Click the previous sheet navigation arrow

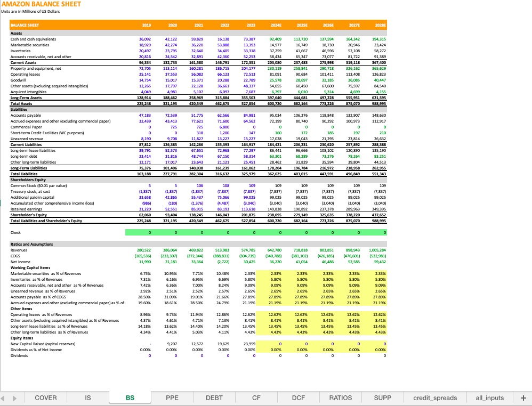[3, 398]
